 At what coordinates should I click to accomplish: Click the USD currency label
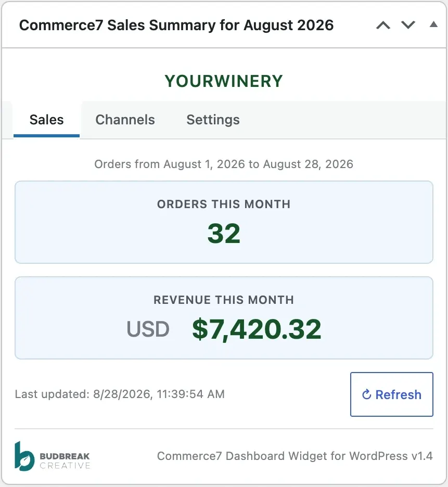(148, 329)
